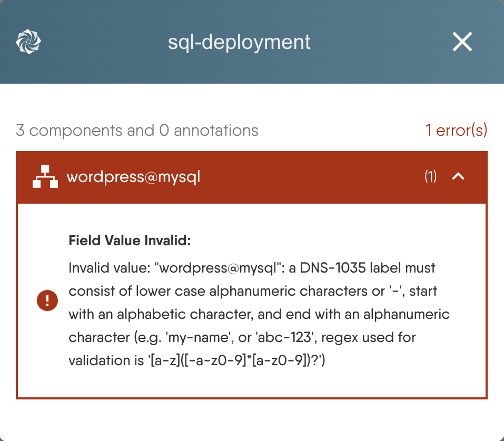Click the wordpress@mysql header bar
Screen dimensions: 504x441
[252, 177]
